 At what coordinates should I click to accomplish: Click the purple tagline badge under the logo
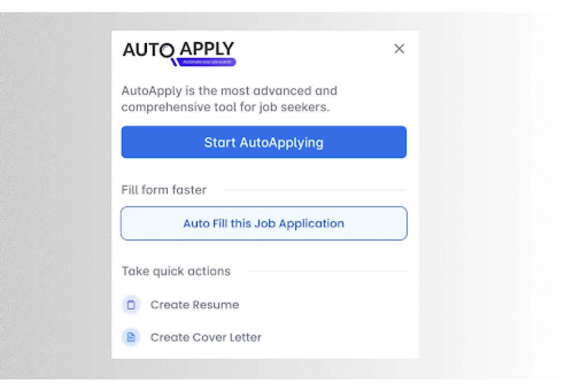(207, 62)
